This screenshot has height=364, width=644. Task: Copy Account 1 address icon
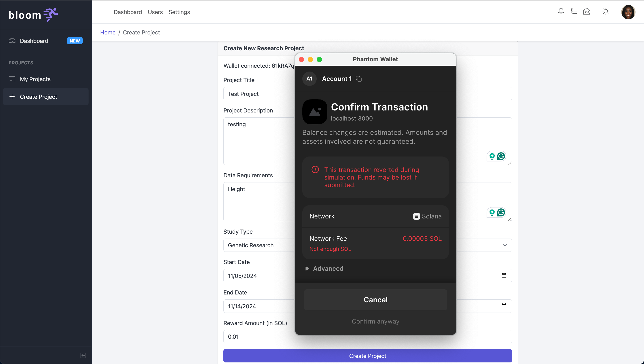[x=358, y=79]
